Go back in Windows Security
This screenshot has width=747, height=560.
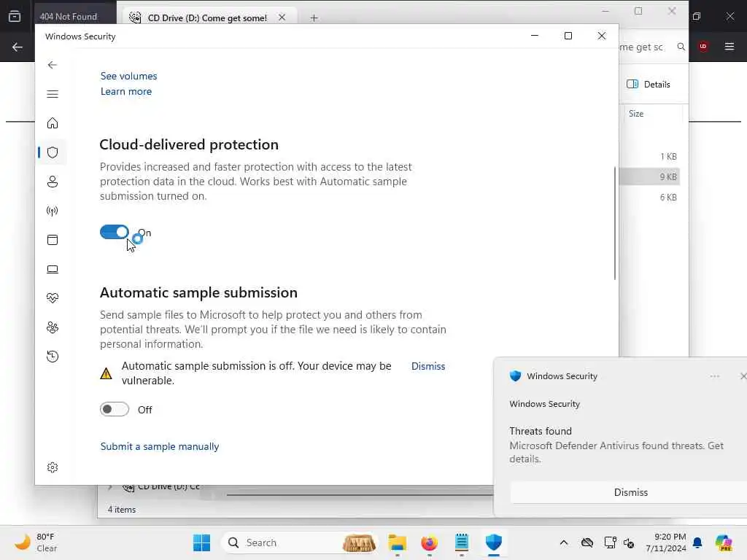coord(53,65)
